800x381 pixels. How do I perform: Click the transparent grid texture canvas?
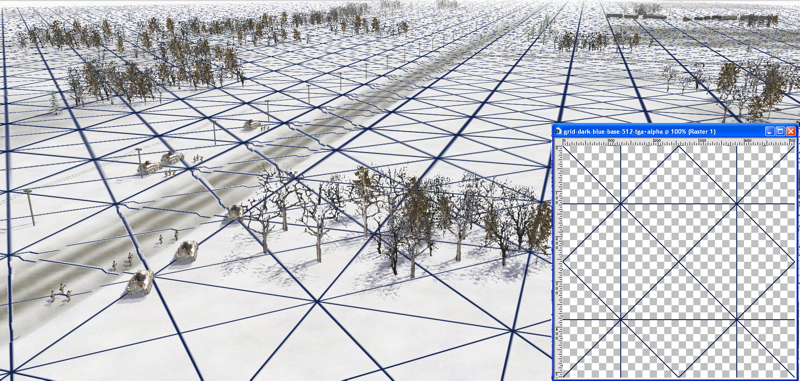679,262
